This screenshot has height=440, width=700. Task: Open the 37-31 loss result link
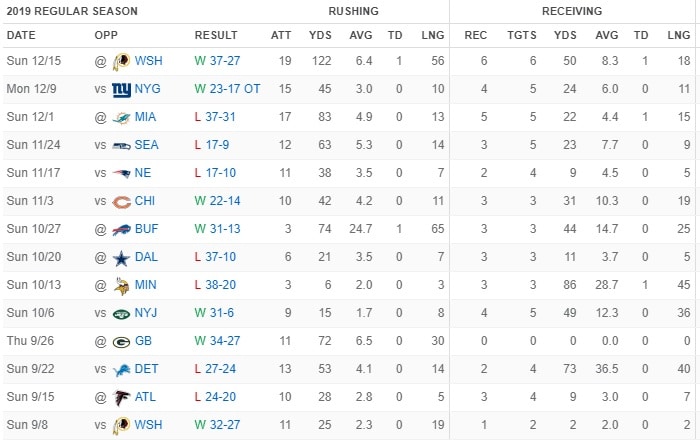230,117
